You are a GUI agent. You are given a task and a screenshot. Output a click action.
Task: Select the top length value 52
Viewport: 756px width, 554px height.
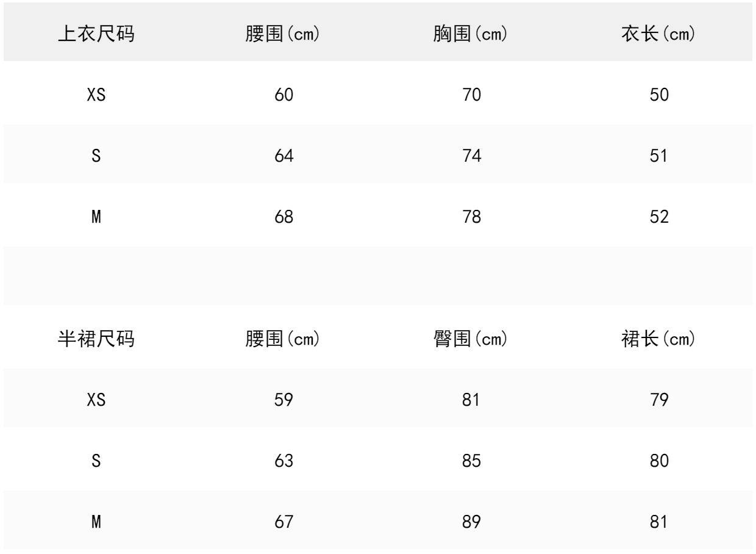click(658, 217)
